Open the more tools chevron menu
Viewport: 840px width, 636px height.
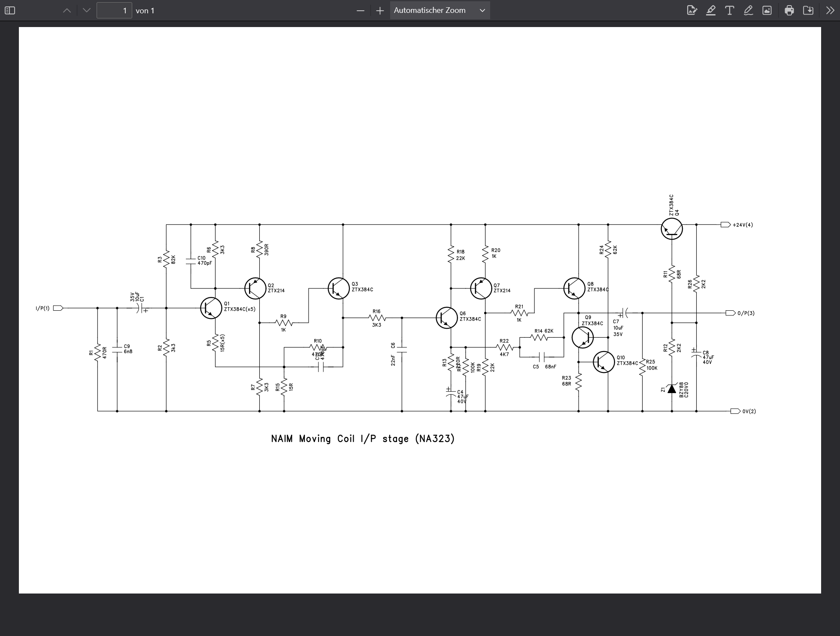click(830, 10)
